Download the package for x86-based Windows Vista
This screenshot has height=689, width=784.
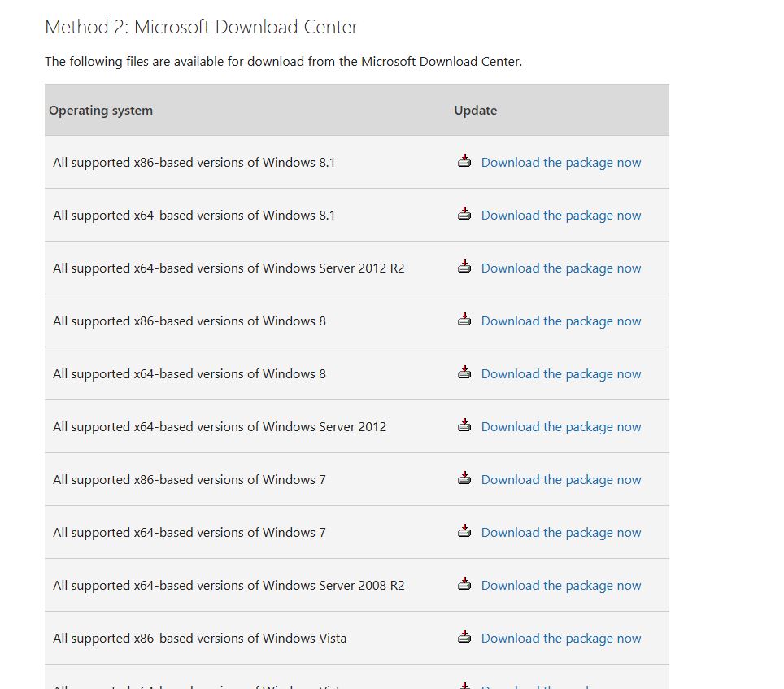pyautogui.click(x=560, y=639)
